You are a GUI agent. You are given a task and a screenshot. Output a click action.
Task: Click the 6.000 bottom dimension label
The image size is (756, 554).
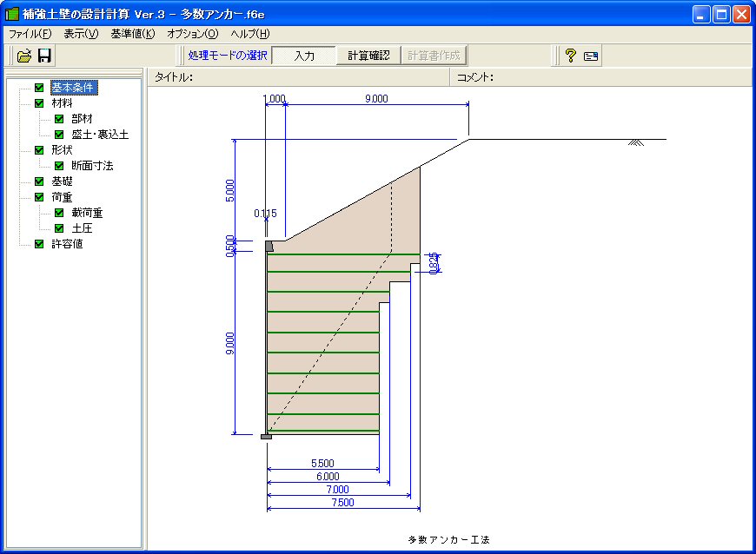pos(328,477)
